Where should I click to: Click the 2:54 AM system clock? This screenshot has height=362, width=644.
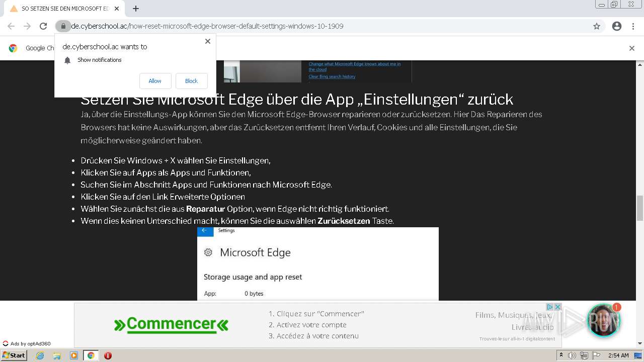(618, 355)
